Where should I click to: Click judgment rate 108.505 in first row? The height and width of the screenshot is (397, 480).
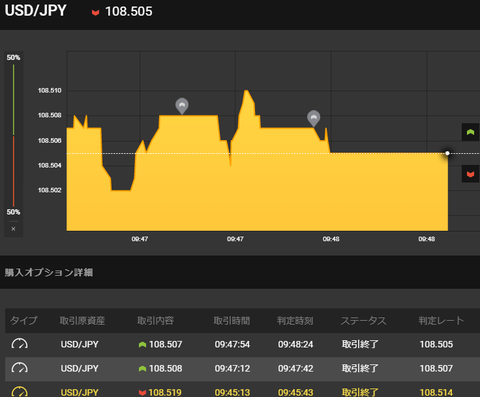pos(436,344)
